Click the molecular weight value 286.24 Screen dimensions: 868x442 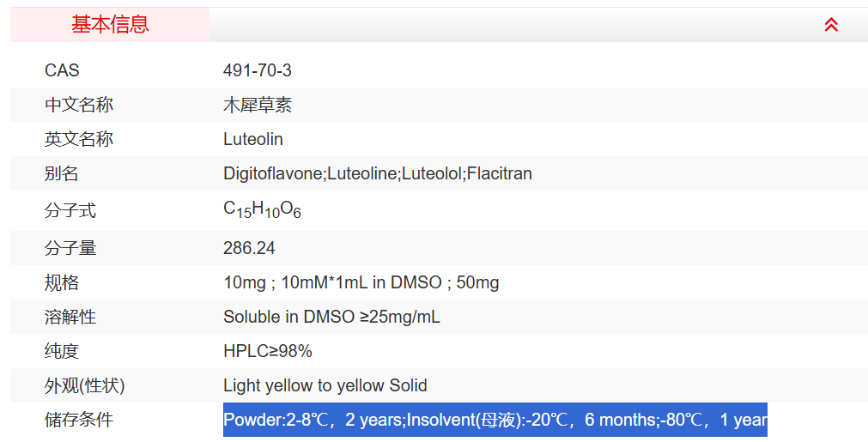point(249,248)
